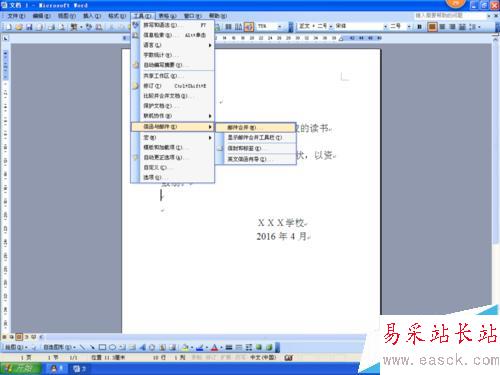Click the spelling status book icon
The height and width of the screenshot is (375, 500).
tap(289, 357)
